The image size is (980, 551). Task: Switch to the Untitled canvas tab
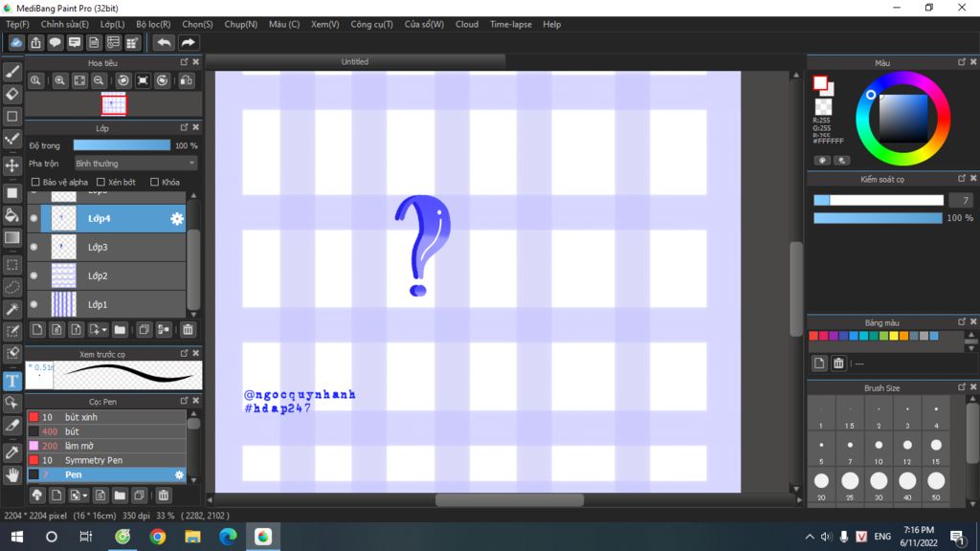pyautogui.click(x=354, y=62)
